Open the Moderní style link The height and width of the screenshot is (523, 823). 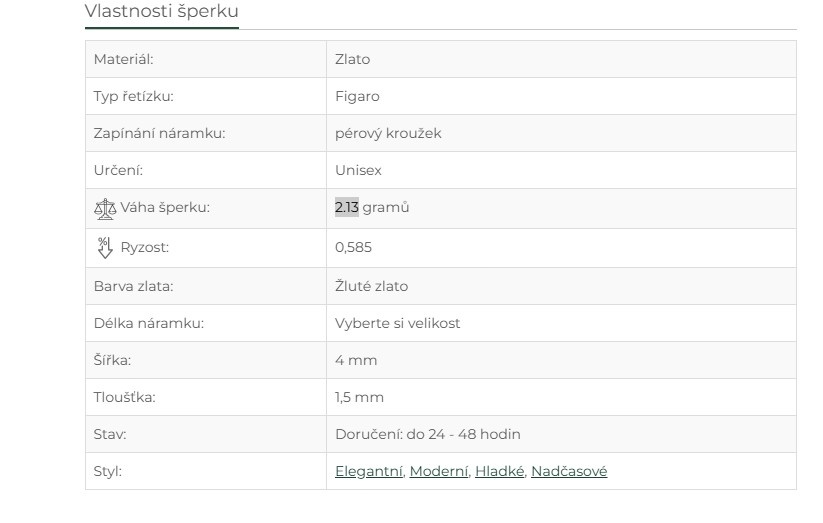click(439, 471)
